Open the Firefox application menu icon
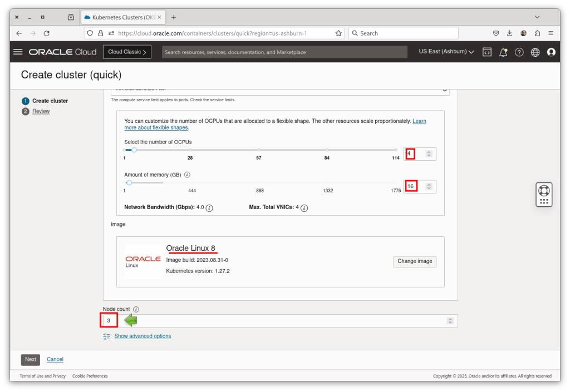This screenshot has width=570, height=392. coord(551,33)
